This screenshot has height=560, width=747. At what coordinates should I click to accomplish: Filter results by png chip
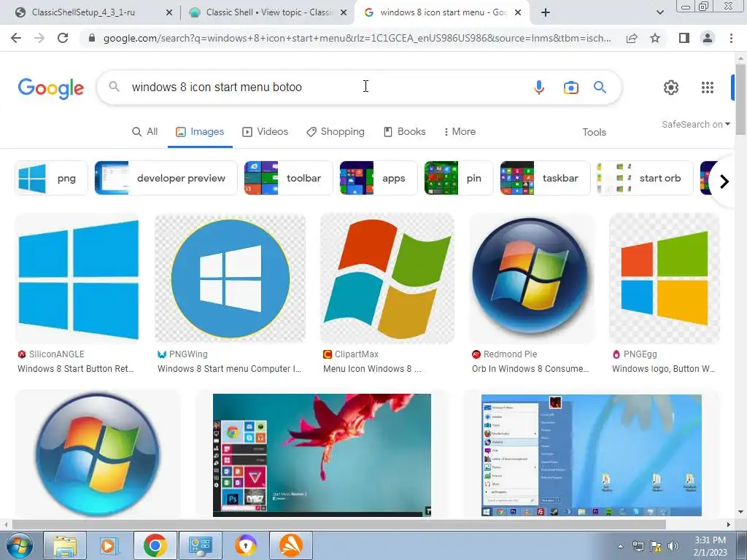point(52,178)
